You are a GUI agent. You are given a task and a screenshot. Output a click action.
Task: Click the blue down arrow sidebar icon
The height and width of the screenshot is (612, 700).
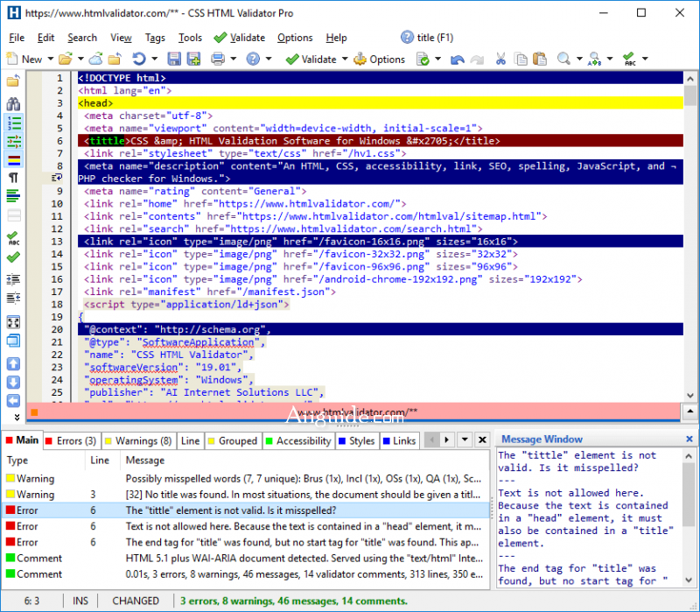[13, 383]
